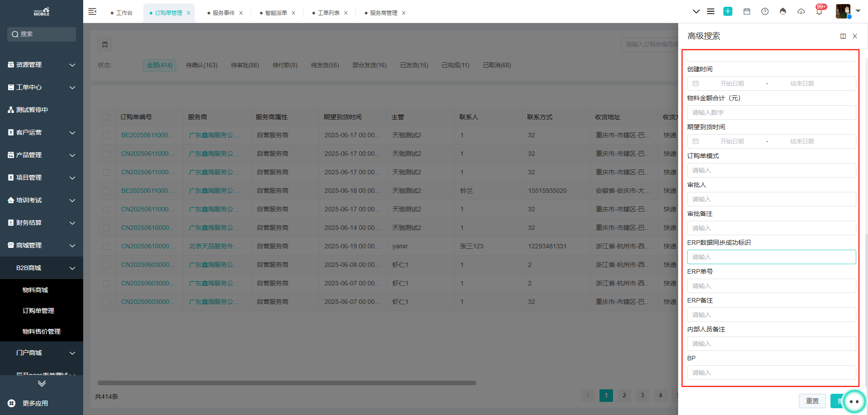The height and width of the screenshot is (415, 868).
Task: Switch to the 工单列表 tab
Action: point(328,13)
